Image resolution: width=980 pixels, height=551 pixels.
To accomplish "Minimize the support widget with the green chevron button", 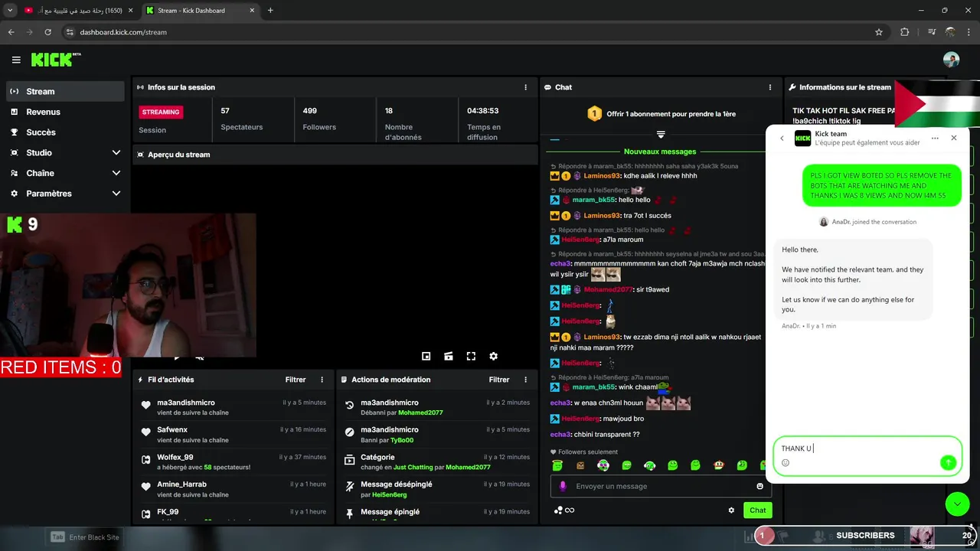I will 958,504.
